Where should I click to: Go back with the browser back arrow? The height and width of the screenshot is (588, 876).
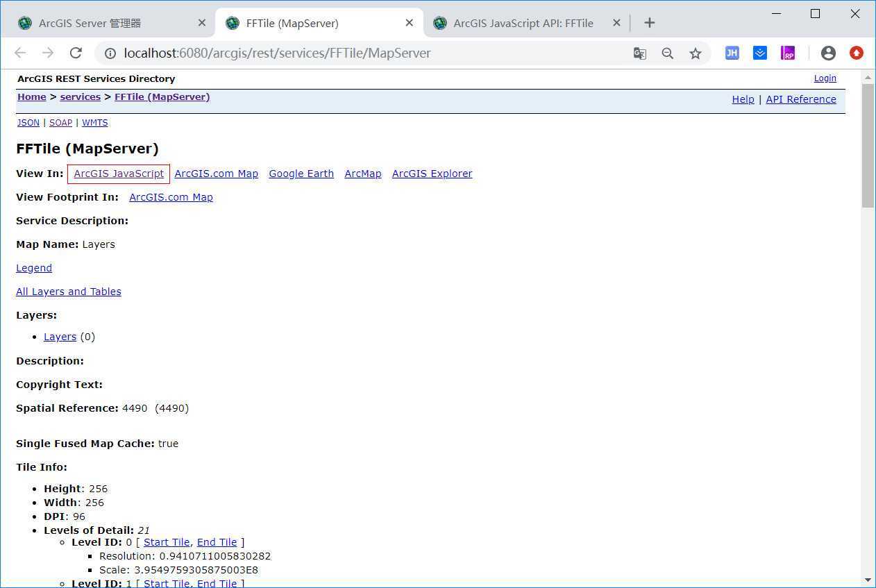(20, 53)
